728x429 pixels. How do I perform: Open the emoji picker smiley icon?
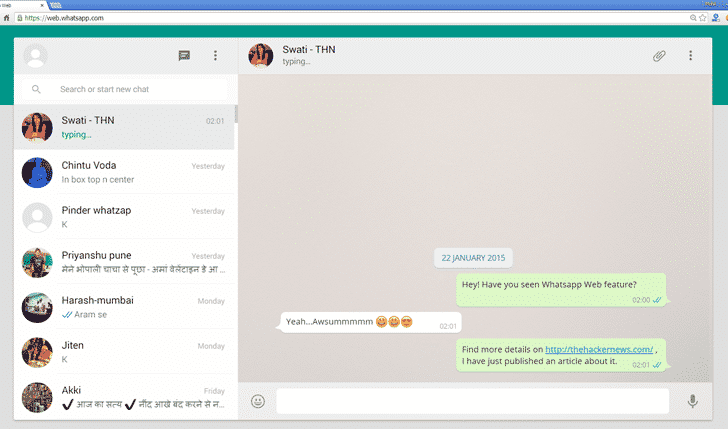click(x=258, y=401)
